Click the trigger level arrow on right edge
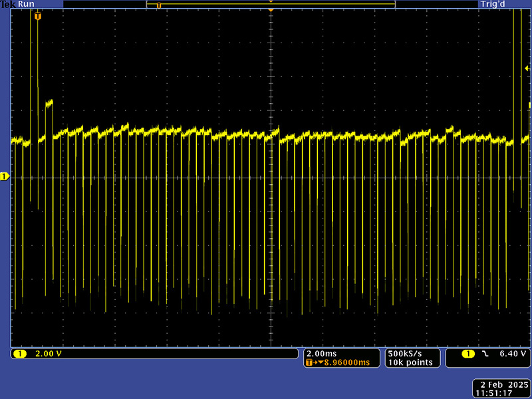 pyautogui.click(x=527, y=68)
